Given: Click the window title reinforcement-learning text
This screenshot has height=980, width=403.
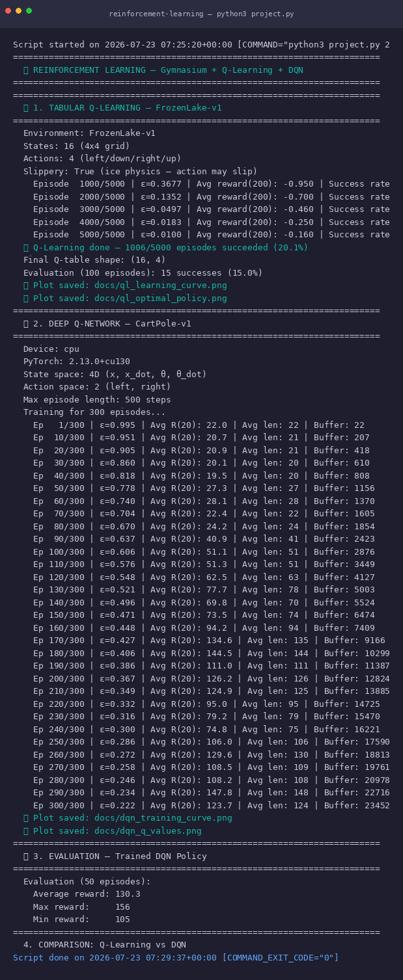Looking at the screenshot, I should [x=157, y=14].
